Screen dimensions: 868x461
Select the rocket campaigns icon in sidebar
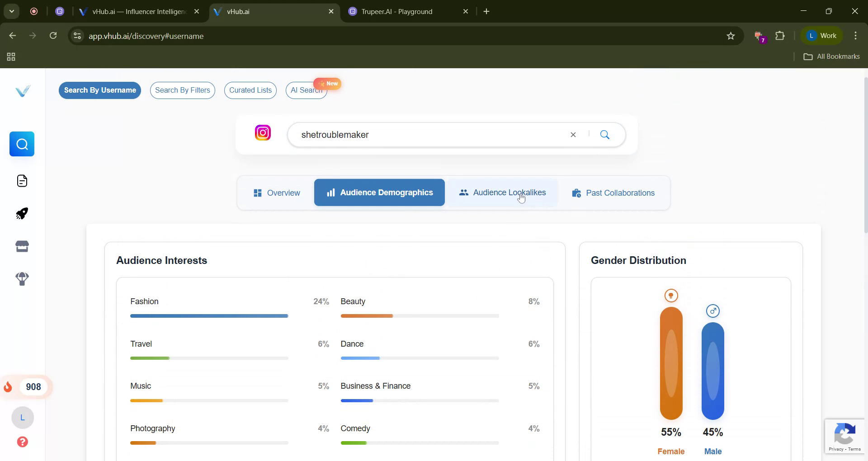(22, 213)
